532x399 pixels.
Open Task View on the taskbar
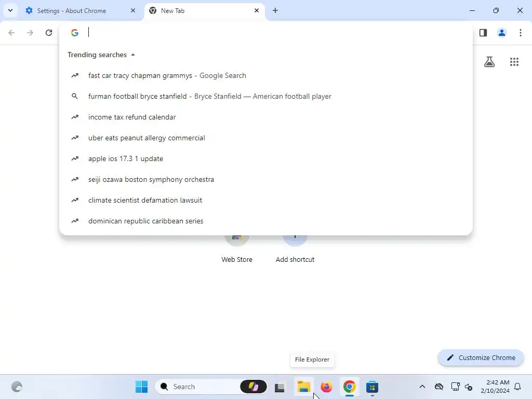280,387
